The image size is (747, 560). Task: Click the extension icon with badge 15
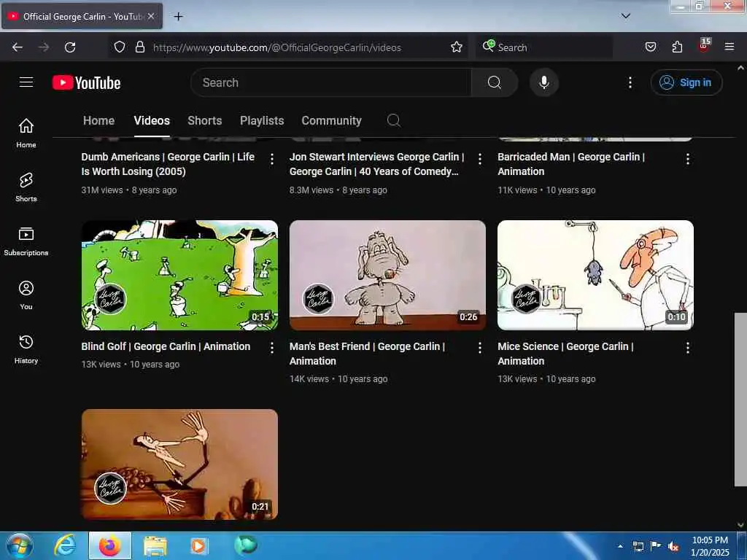coord(704,46)
